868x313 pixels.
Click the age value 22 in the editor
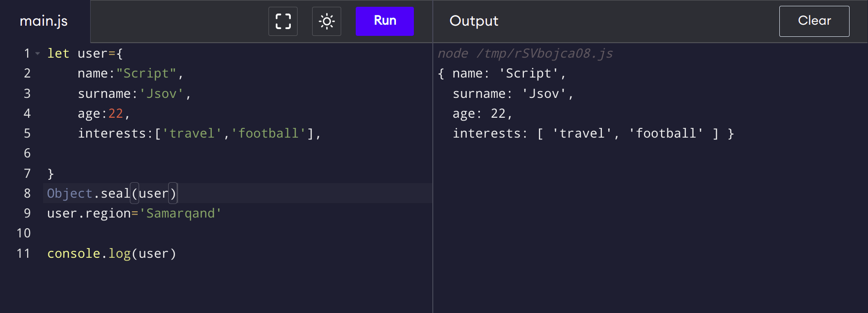click(x=115, y=113)
